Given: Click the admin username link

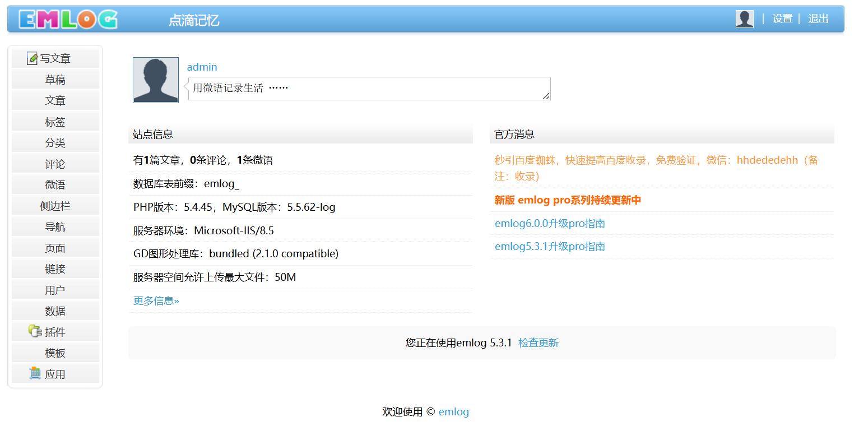Looking at the screenshot, I should tap(202, 67).
